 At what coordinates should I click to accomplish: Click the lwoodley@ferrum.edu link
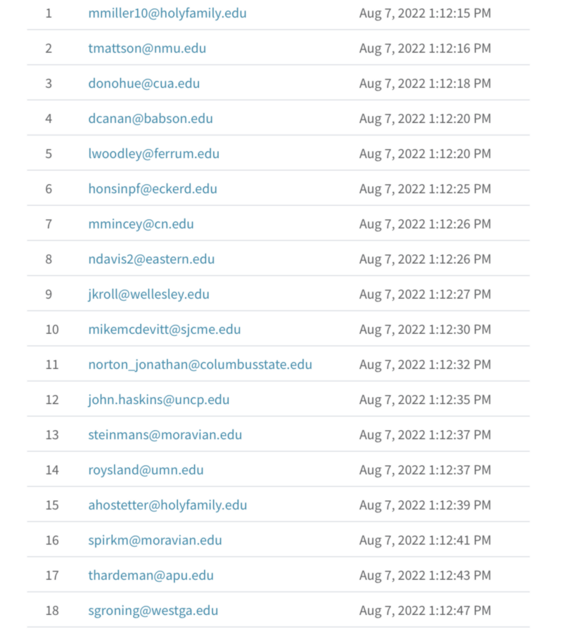(154, 154)
